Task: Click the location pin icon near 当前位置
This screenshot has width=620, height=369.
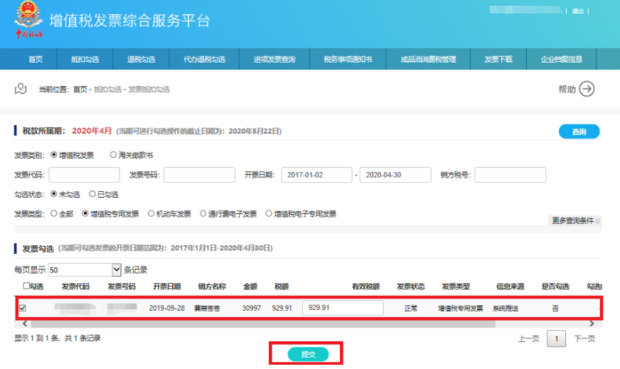Action: pos(21,89)
